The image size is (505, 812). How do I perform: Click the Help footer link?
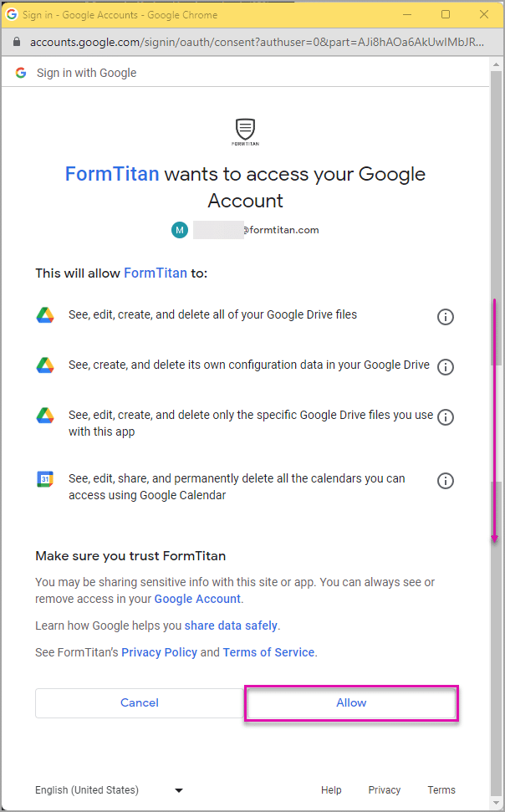tap(331, 789)
